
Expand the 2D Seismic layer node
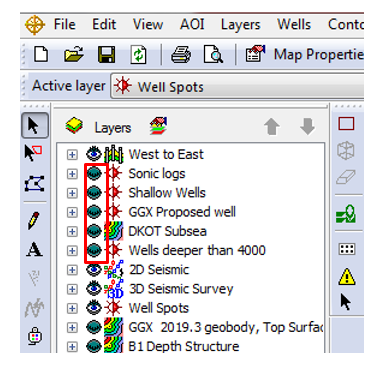click(x=72, y=270)
